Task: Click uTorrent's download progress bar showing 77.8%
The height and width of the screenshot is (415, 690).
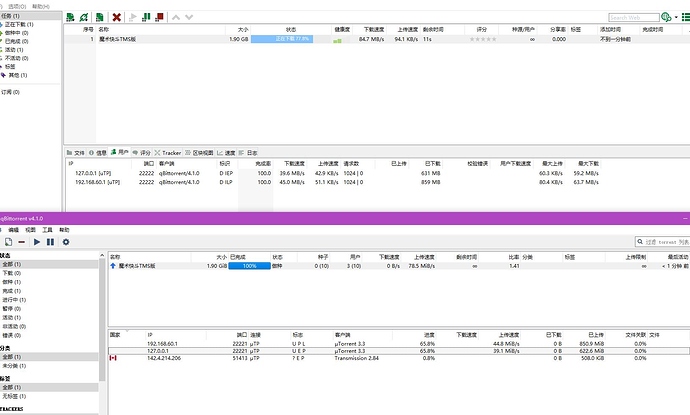Action: tap(282, 39)
